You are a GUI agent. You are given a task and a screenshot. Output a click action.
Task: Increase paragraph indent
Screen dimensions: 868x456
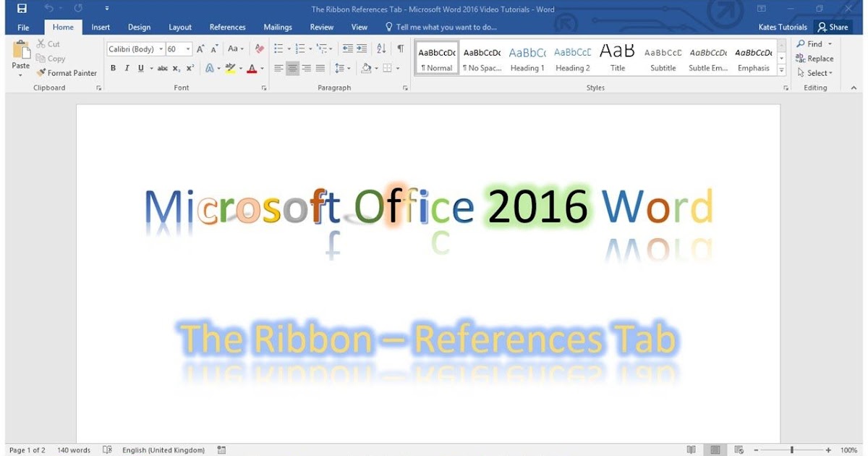tap(361, 49)
